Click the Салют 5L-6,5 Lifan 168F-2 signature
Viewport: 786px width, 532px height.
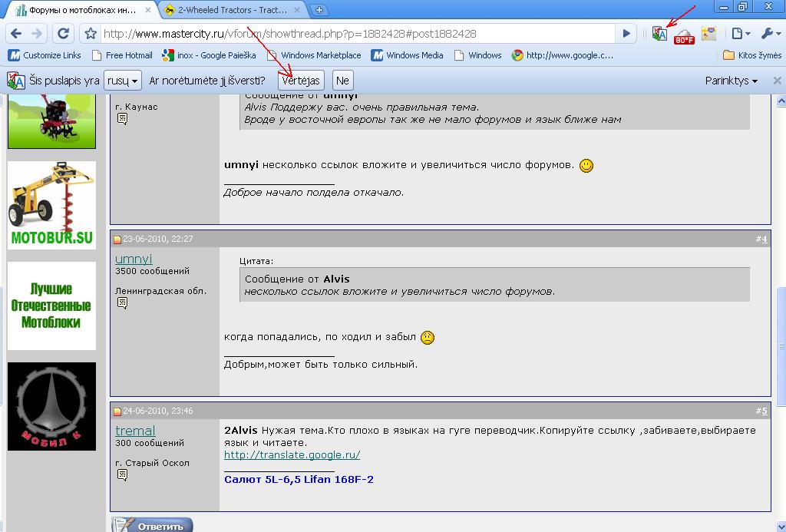click(x=299, y=479)
